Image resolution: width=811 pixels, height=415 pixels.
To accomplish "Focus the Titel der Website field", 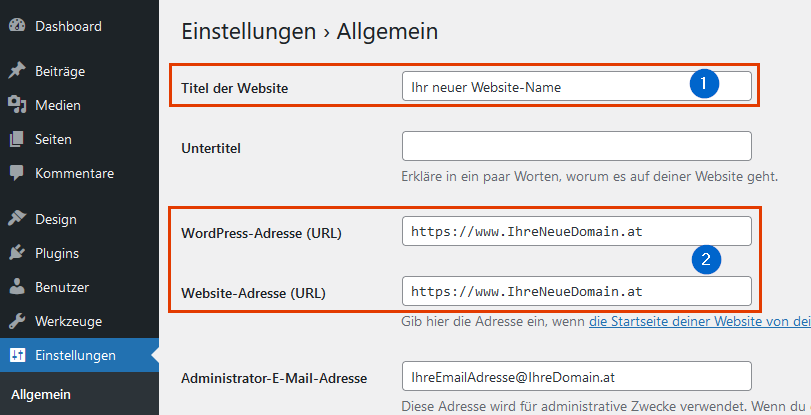I will 577,86.
